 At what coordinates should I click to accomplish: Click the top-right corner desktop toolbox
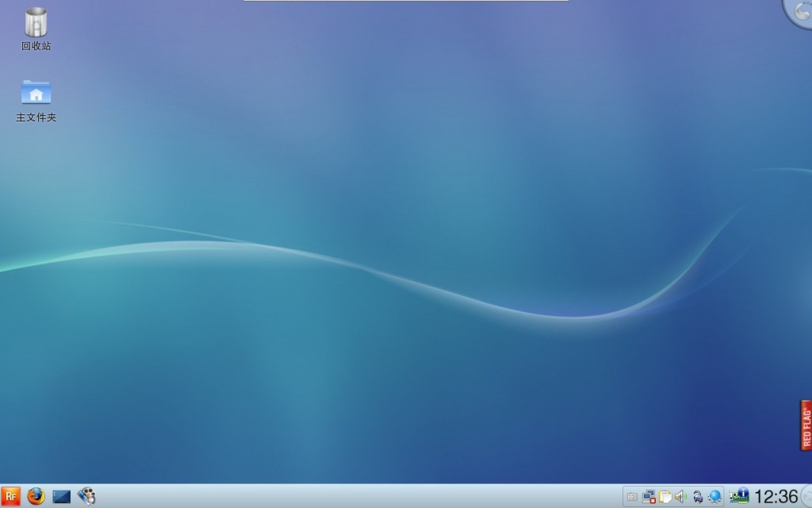coord(799,11)
